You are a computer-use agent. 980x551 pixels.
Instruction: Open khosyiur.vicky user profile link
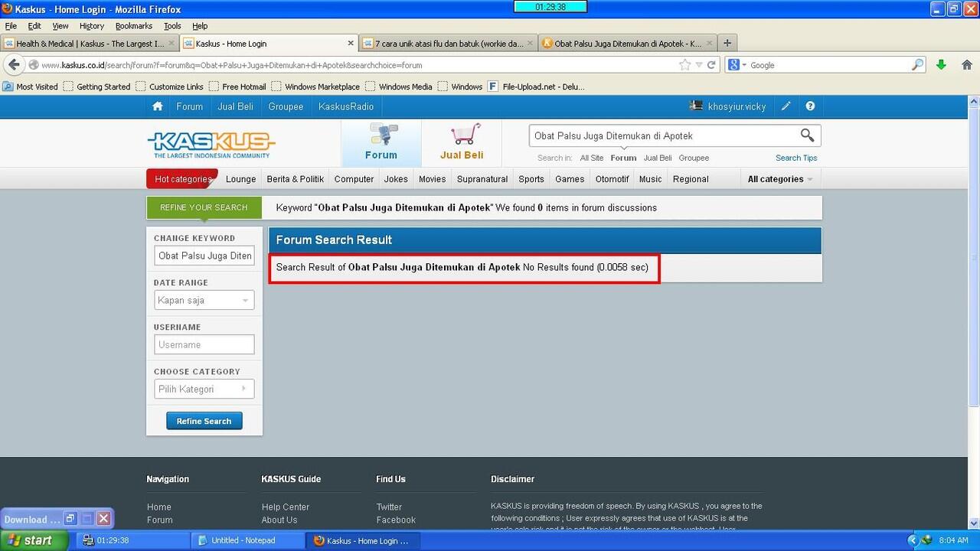[737, 106]
